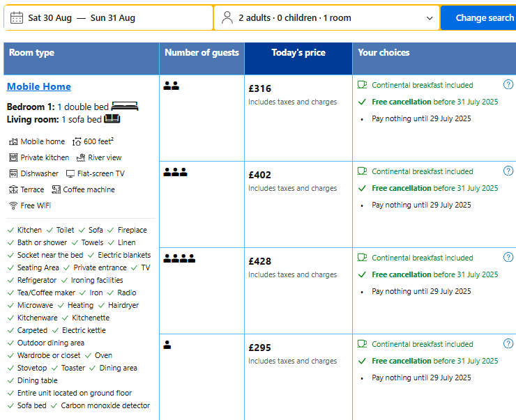Screen dimensions: 516x420
Task: Click the Sun 31 Aug check-out date
Action: [113, 18]
